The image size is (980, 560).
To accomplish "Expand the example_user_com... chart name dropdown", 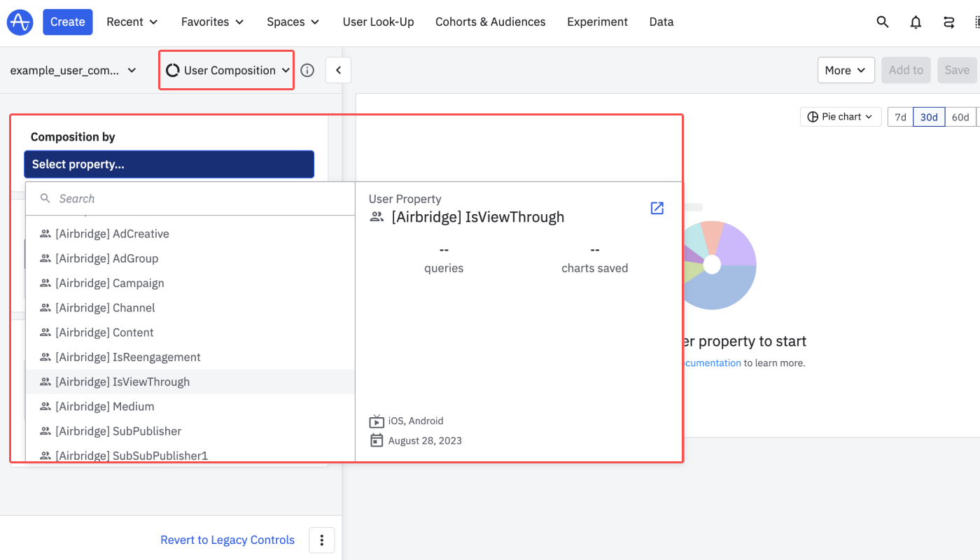I will (x=73, y=70).
